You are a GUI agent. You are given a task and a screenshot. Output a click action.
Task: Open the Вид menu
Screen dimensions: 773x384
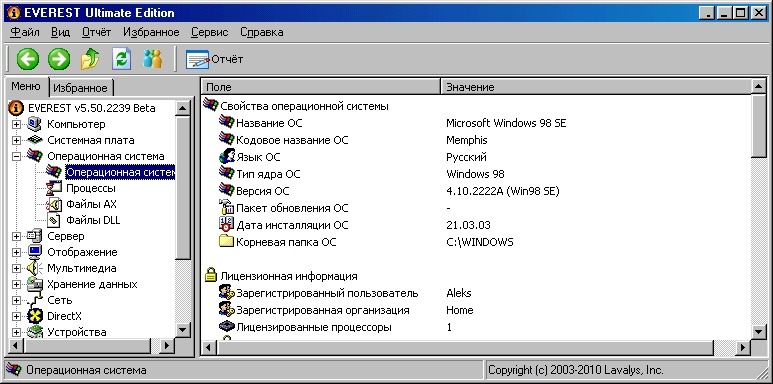tap(60, 32)
